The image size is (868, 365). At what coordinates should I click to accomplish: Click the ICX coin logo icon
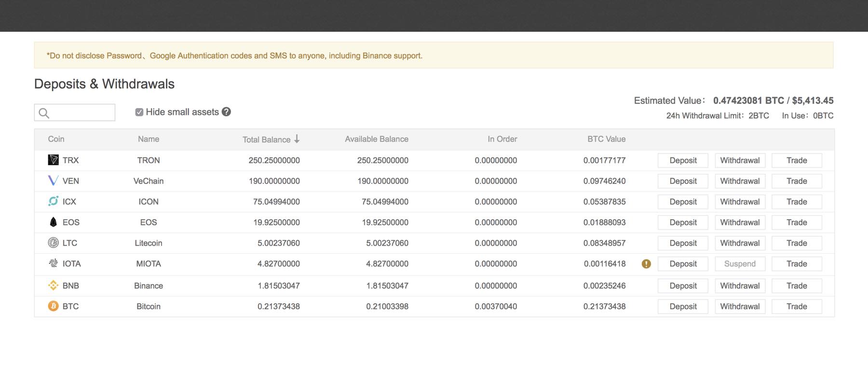[54, 201]
